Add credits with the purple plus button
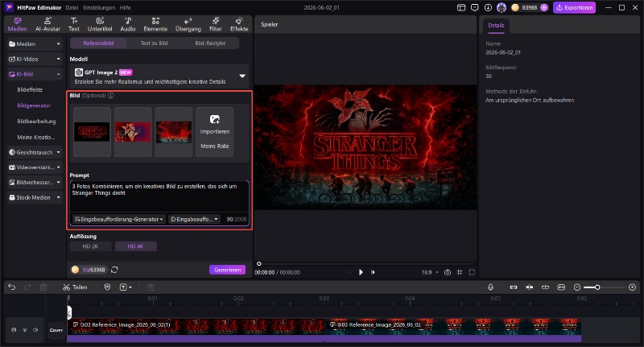The height and width of the screenshot is (347, 644). [x=544, y=7]
